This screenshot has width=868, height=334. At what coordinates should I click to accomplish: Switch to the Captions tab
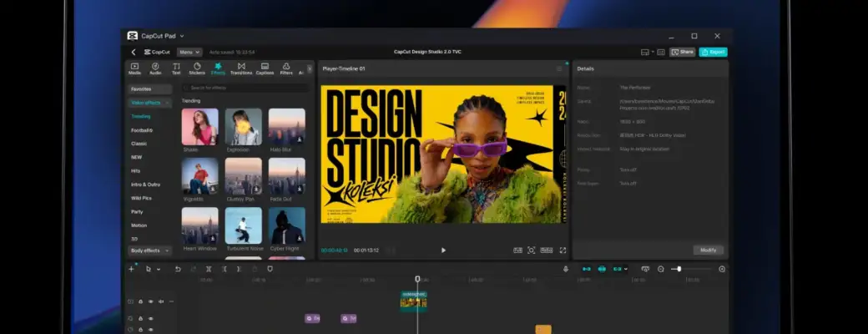[x=265, y=68]
